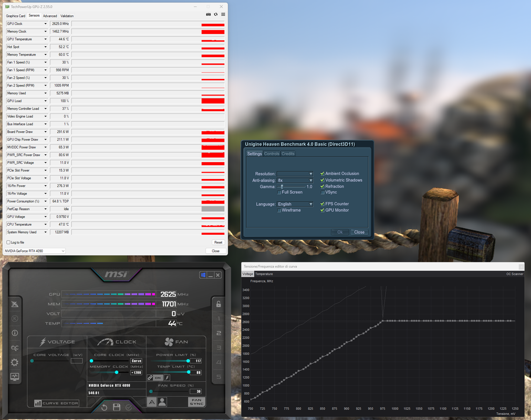The image size is (531, 420).
Task: Select Afterburner profile slot 2
Action: [219, 333]
